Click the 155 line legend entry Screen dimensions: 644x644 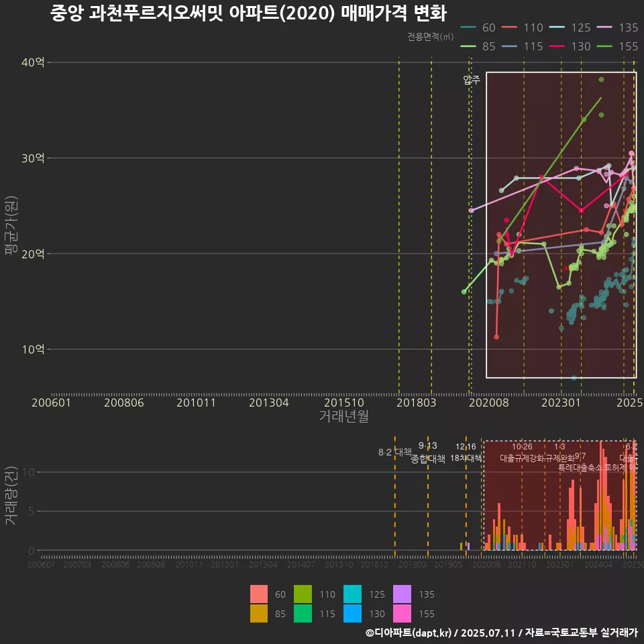(618, 46)
